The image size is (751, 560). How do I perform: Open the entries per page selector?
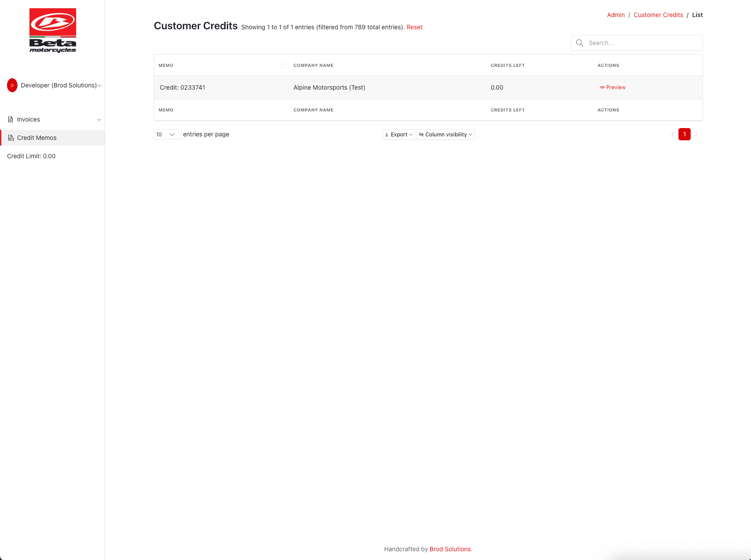point(167,134)
